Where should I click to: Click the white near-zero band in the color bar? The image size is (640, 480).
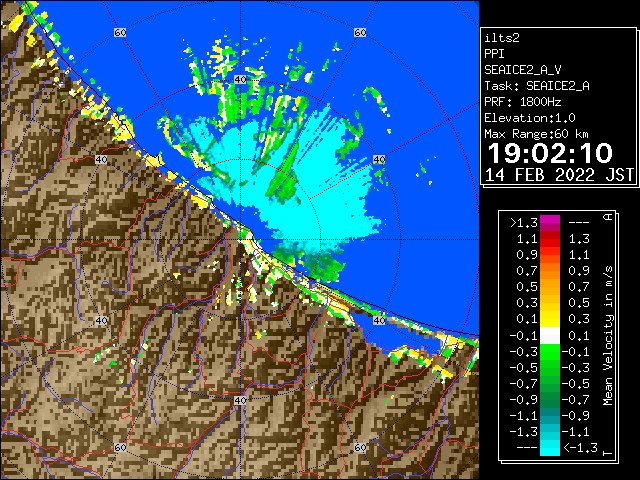550,336
